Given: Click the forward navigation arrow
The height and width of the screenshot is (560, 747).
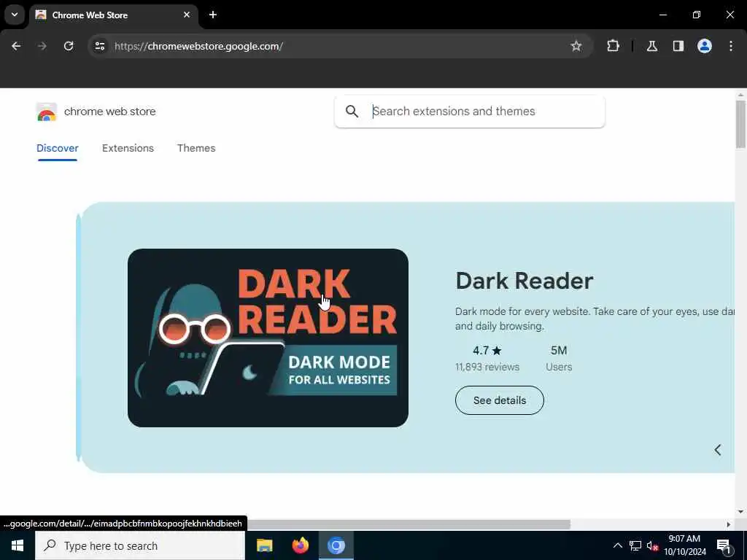Looking at the screenshot, I should point(42,46).
